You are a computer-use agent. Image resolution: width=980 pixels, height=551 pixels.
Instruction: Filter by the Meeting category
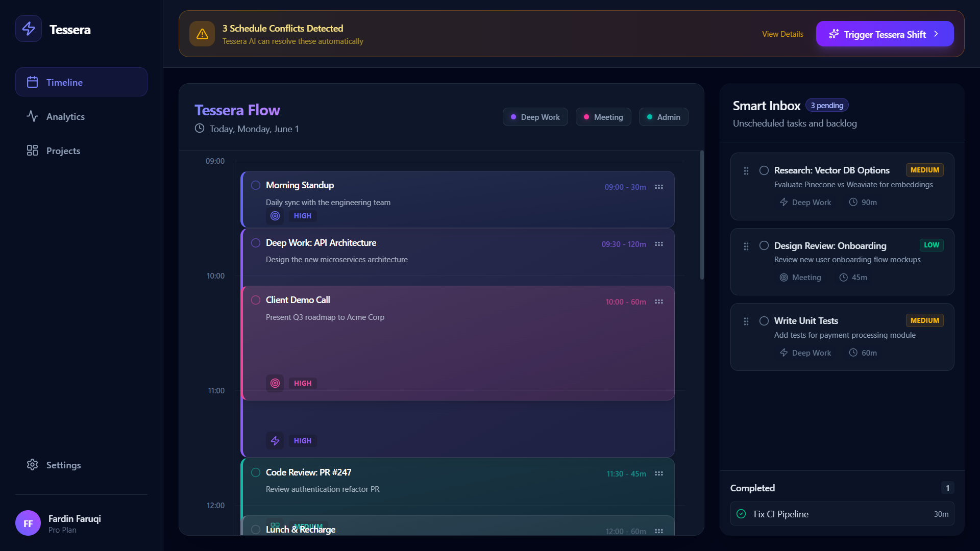[603, 117]
